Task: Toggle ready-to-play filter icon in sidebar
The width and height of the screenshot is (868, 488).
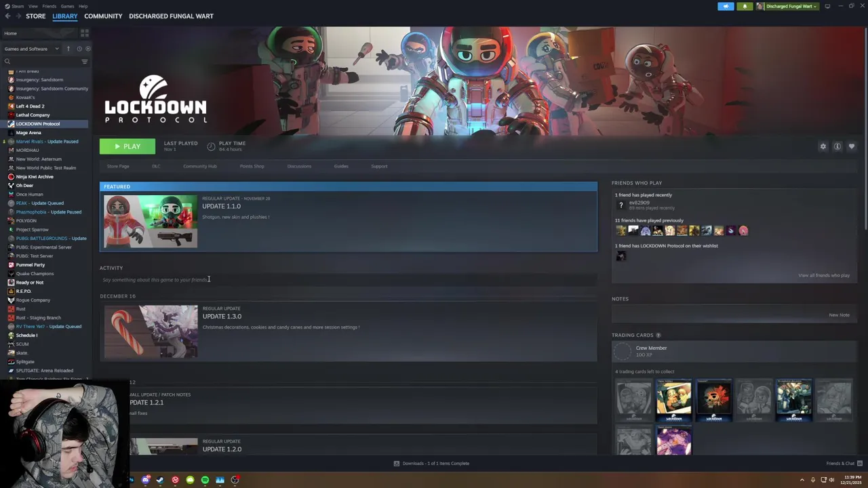Action: tap(87, 49)
